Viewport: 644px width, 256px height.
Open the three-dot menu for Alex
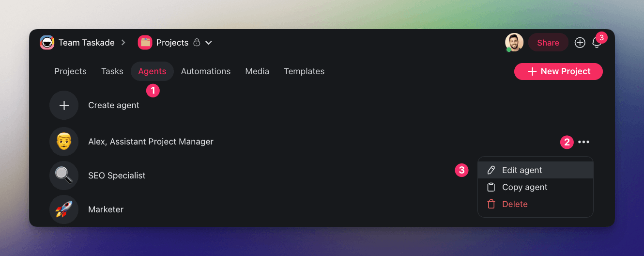pos(584,142)
